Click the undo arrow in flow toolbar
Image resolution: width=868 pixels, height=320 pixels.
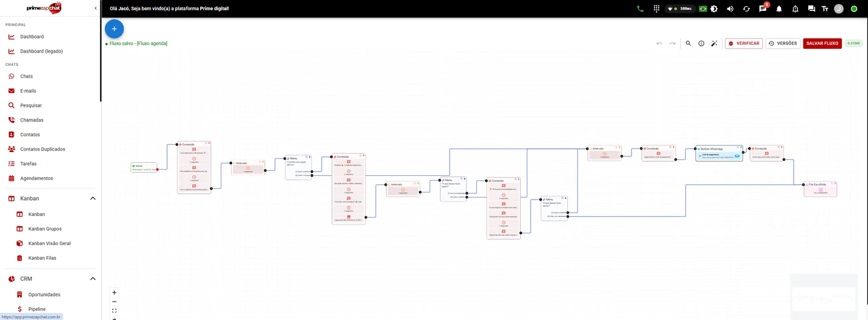pos(660,43)
